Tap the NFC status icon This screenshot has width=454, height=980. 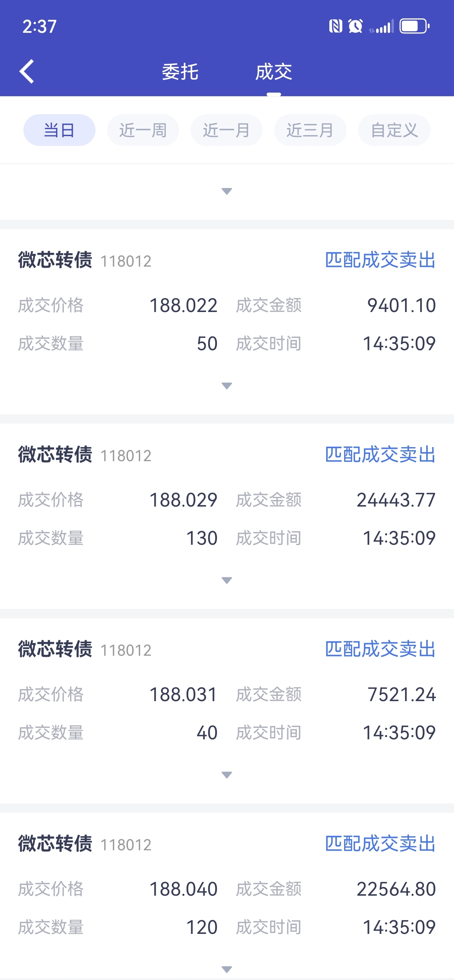click(335, 26)
